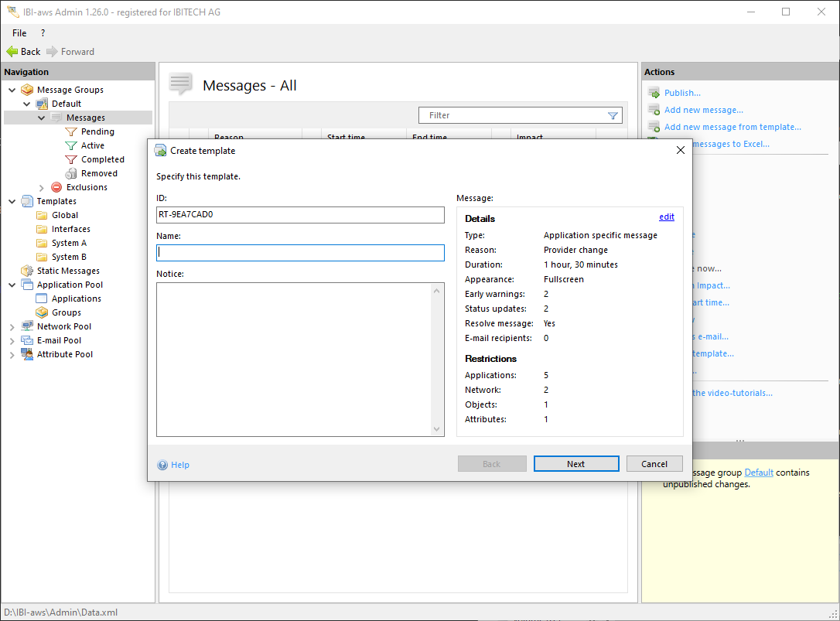Click the red Exclusions icon
This screenshot has width=840, height=621.
tap(56, 187)
